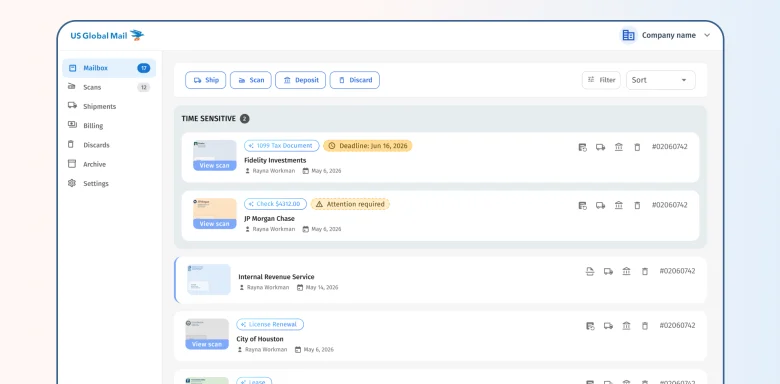The image size is (780, 384).
Task: Click the Lease tag on bottom item
Action: (254, 381)
